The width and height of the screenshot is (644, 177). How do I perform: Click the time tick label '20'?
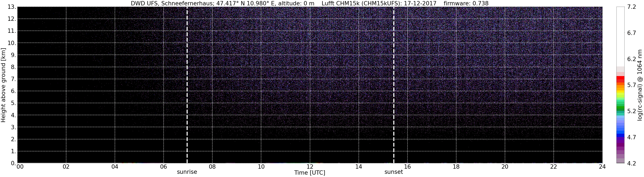505,167
